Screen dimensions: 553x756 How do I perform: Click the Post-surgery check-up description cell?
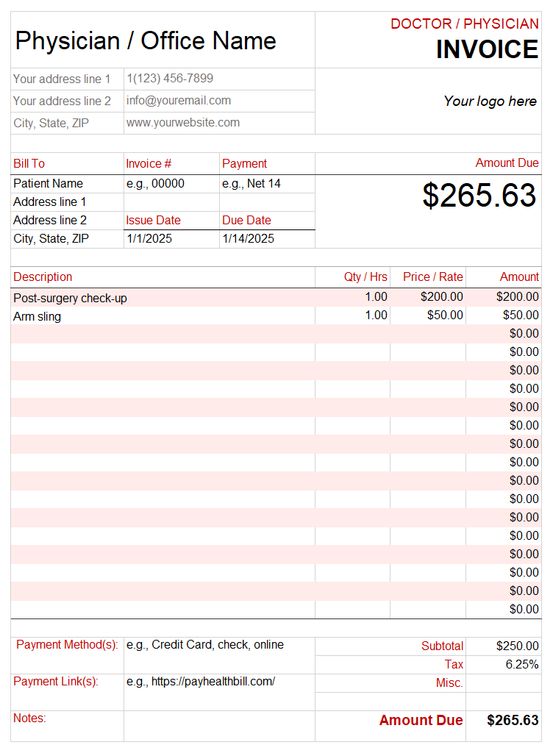[x=71, y=298]
